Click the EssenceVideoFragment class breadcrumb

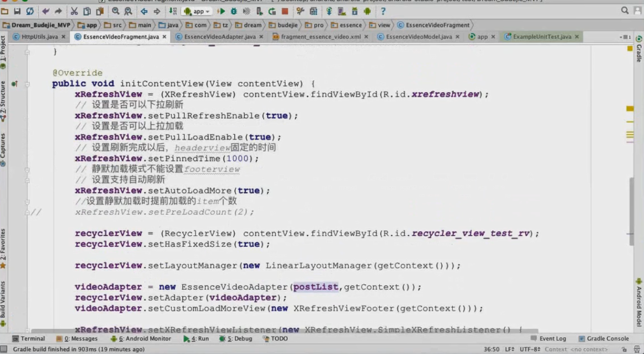pyautogui.click(x=434, y=25)
